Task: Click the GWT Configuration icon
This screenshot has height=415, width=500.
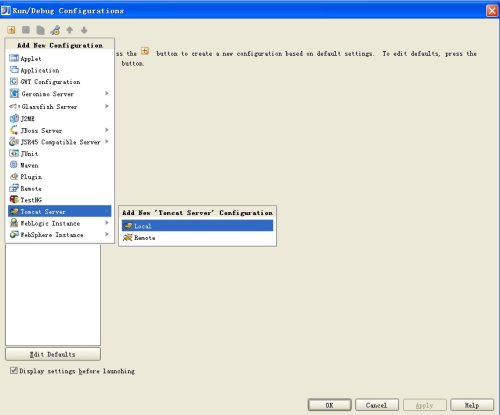Action: 14,82
